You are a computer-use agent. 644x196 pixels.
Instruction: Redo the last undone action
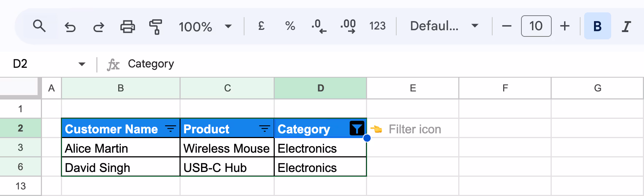[x=98, y=27]
